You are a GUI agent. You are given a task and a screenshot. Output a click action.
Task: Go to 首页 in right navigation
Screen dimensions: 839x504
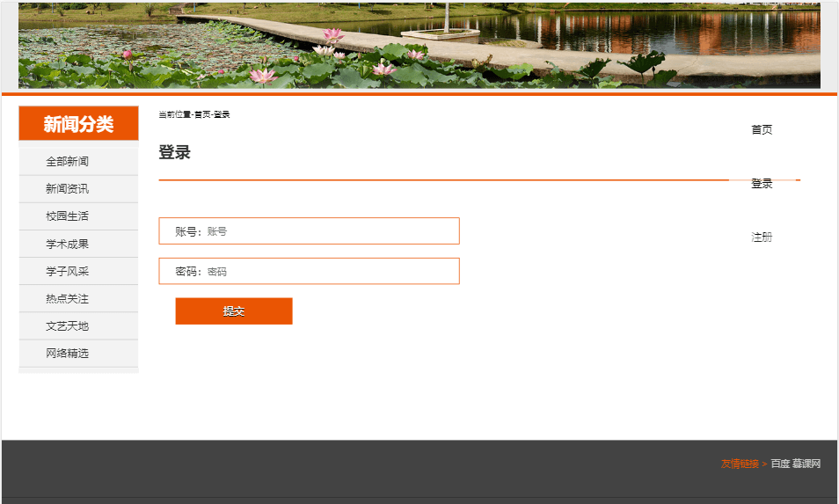762,130
